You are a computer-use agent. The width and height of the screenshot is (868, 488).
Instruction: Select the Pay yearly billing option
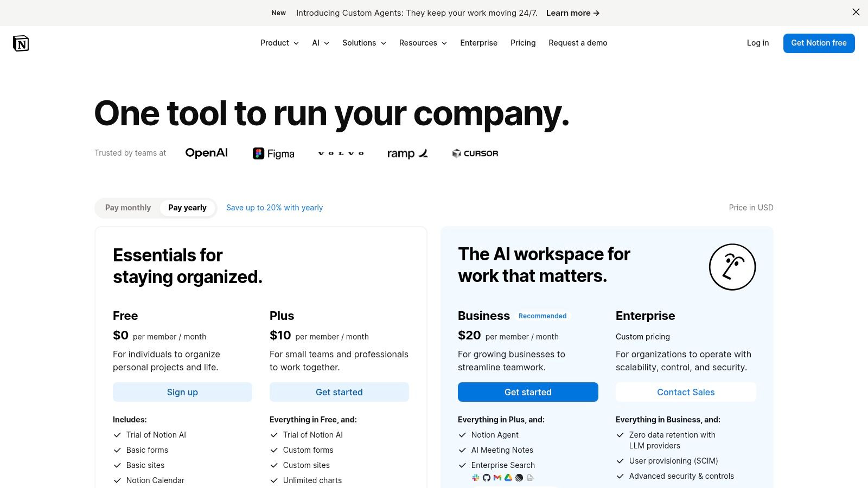coord(187,208)
